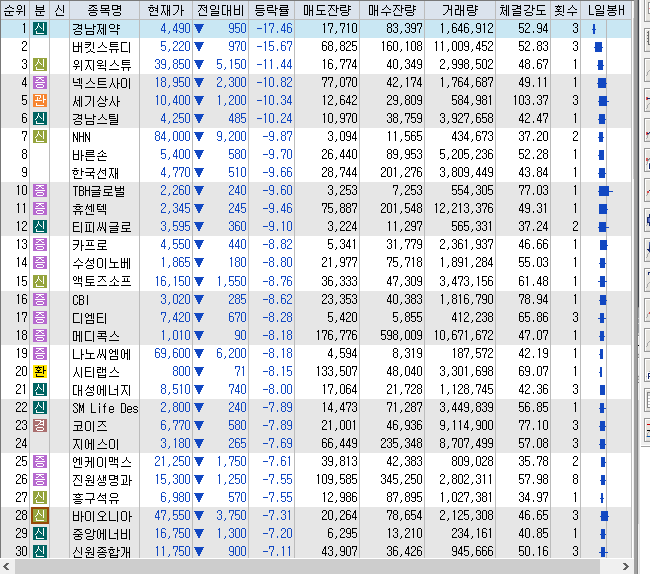Select stock name 위지윅스튜
Screen dimensions: 650x574
102,65
